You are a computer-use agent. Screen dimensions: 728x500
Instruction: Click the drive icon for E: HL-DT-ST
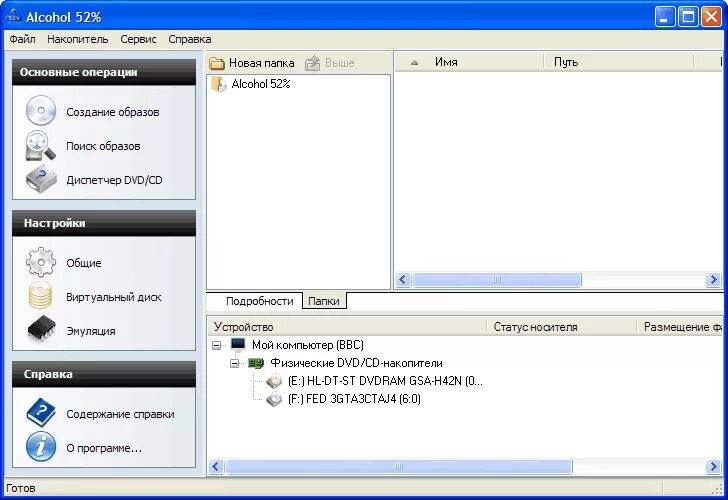274,381
